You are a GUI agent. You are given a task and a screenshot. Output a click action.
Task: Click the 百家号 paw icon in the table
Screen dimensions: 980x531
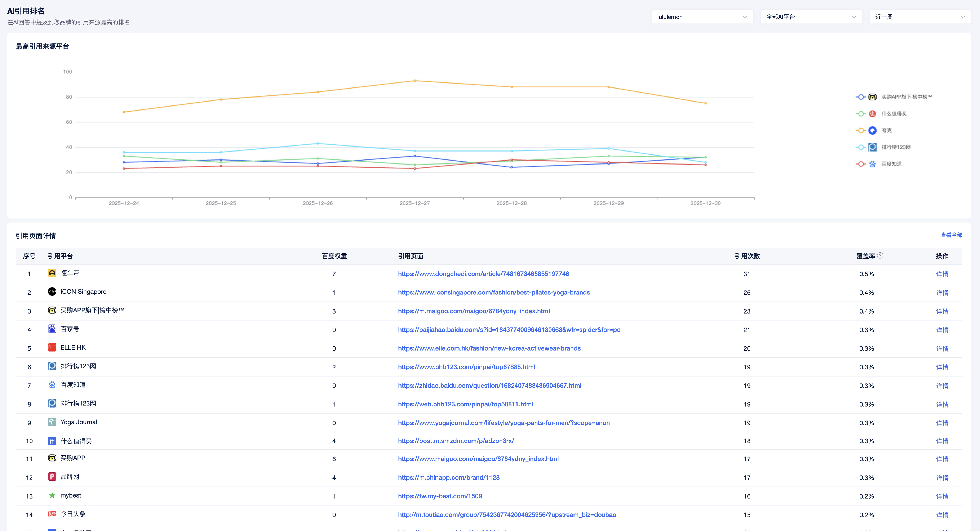[x=52, y=329]
